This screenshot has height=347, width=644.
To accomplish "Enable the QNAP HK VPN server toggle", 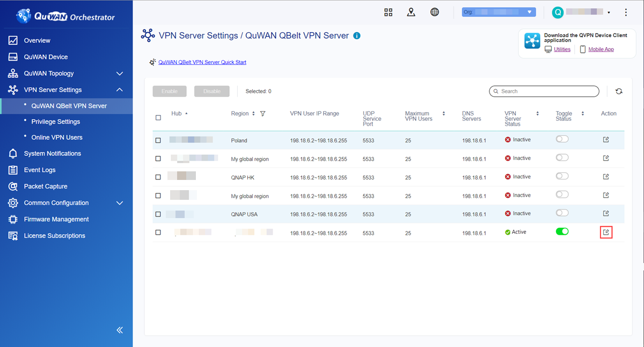I will (562, 176).
